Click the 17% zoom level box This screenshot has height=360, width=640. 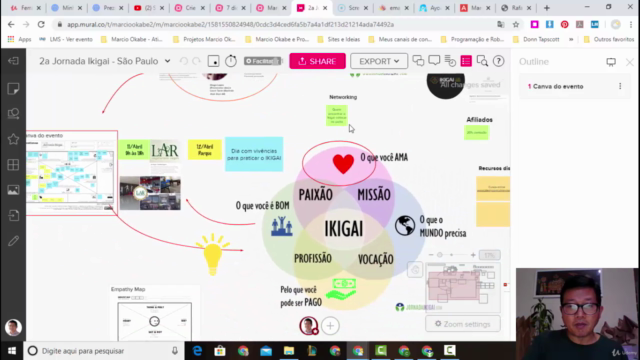pyautogui.click(x=489, y=255)
